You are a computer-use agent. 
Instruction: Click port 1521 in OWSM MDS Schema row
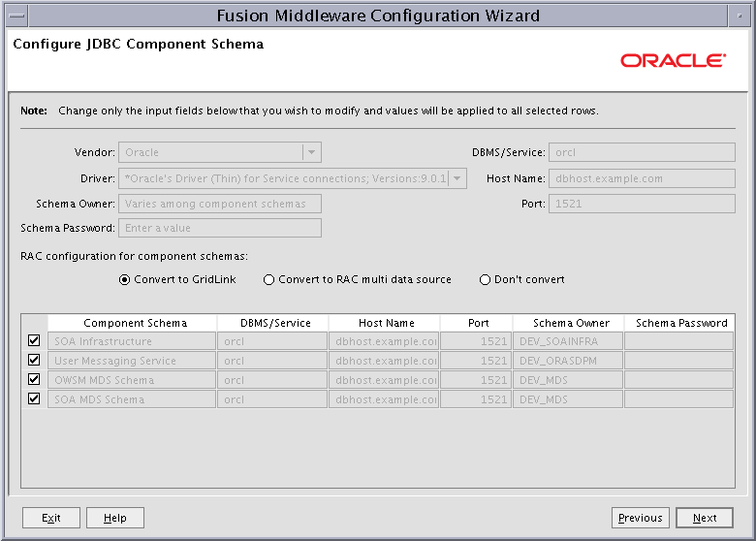tap(476, 379)
